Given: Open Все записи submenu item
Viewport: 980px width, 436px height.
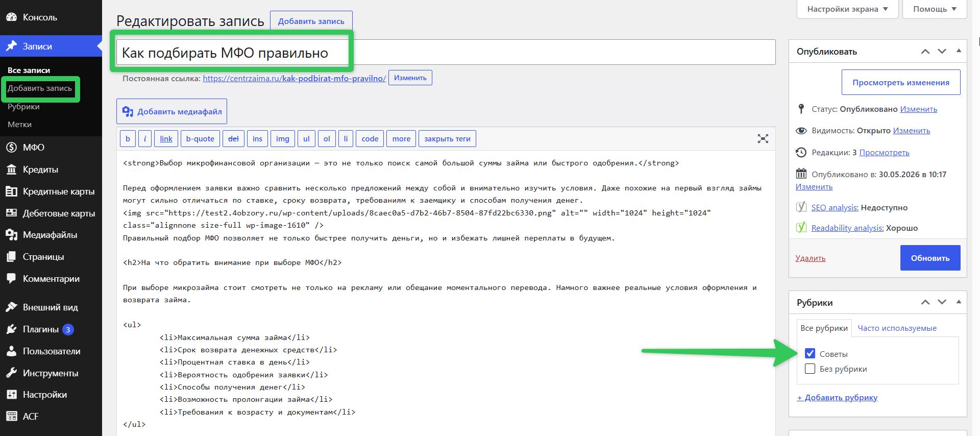Looking at the screenshot, I should tap(29, 70).
